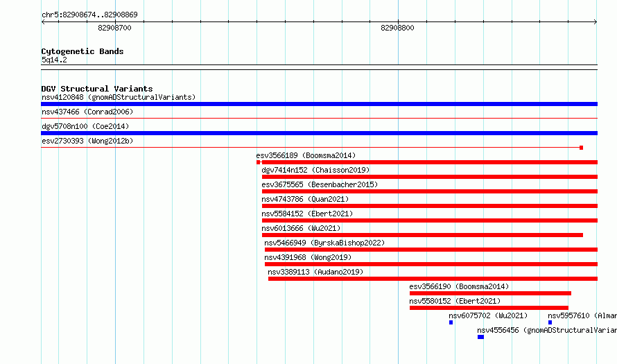Click the nsv6013666 (Wu2021) label
The width and height of the screenshot is (617, 364).
301,228
